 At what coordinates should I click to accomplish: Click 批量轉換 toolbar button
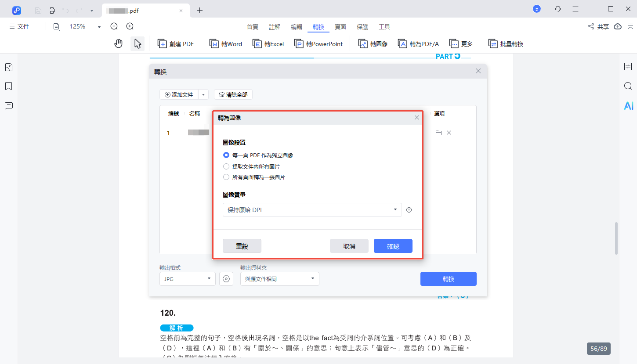pos(506,44)
